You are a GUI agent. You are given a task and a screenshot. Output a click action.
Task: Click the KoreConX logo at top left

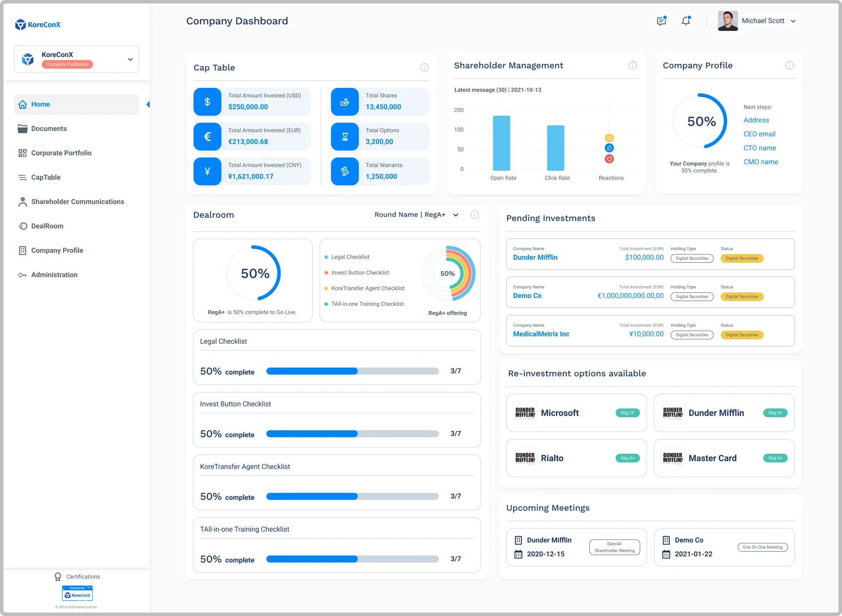pyautogui.click(x=38, y=24)
